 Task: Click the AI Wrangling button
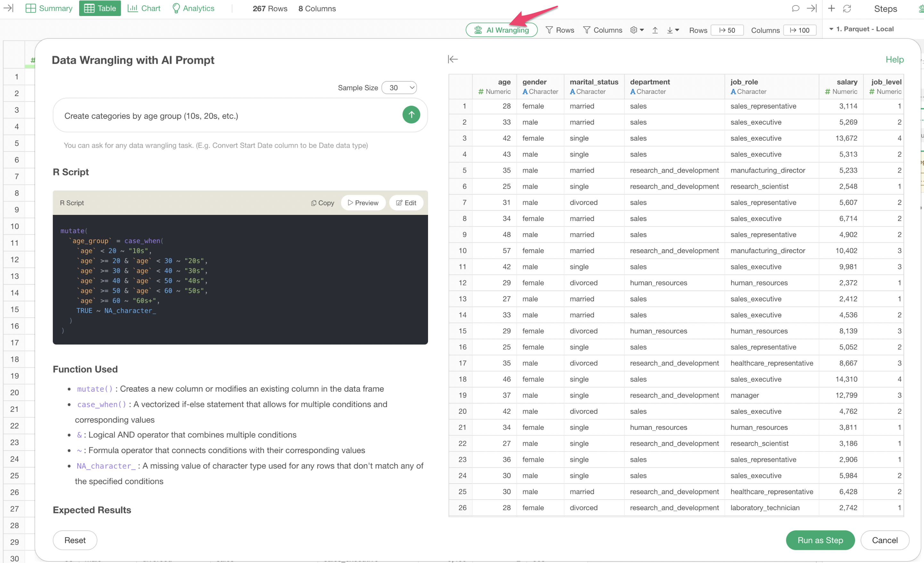pos(501,30)
